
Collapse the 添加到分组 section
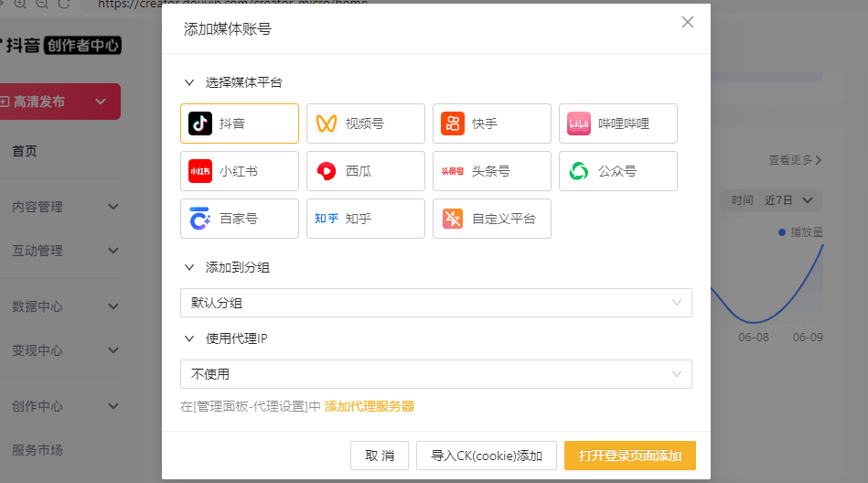click(x=189, y=267)
